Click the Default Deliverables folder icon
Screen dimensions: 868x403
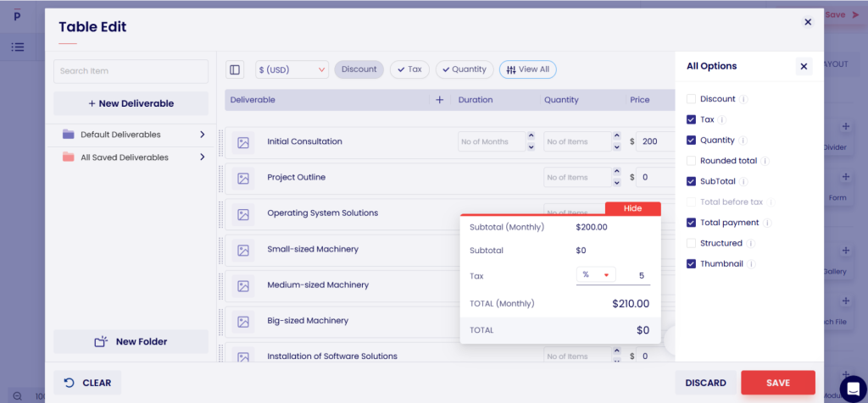click(x=69, y=135)
